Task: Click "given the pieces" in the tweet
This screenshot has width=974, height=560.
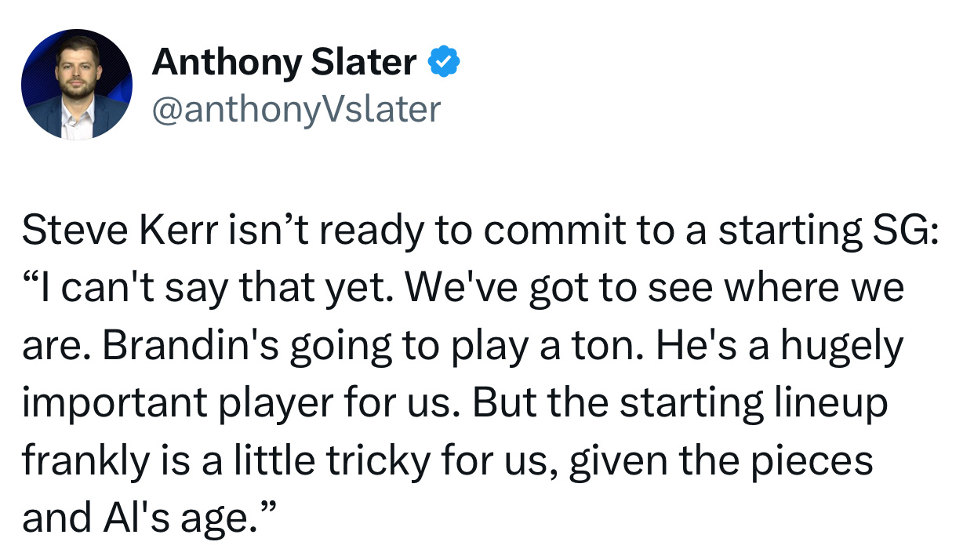Action: point(721,460)
